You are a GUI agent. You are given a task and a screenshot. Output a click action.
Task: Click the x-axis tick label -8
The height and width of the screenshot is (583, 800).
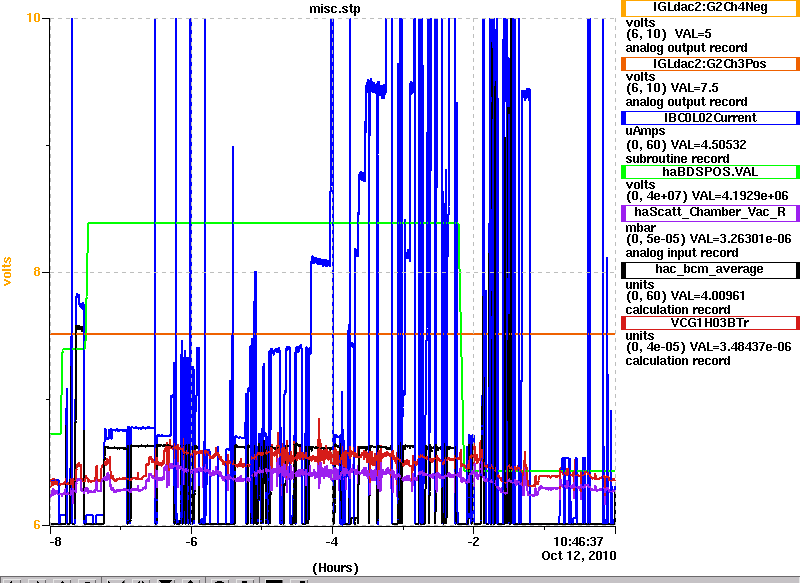[55, 542]
